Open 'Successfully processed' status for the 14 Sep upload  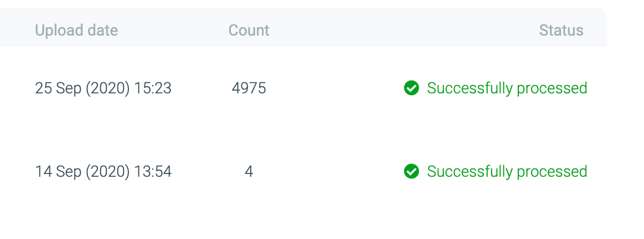click(x=507, y=171)
